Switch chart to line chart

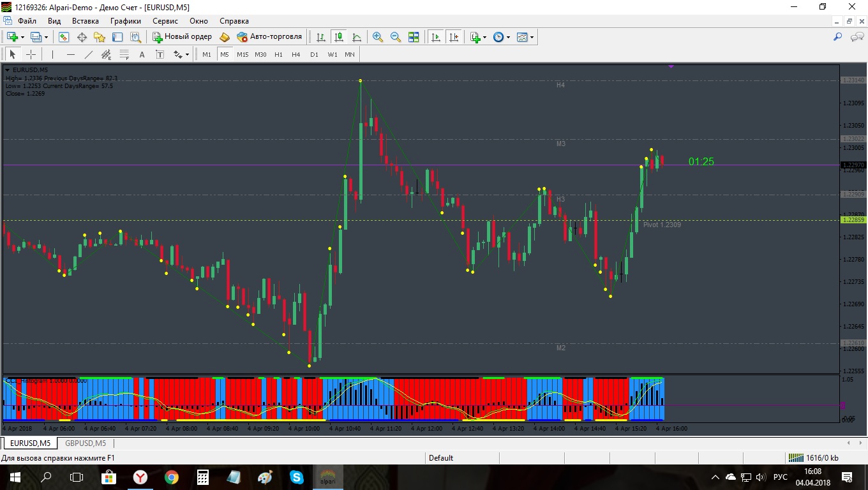tap(356, 37)
